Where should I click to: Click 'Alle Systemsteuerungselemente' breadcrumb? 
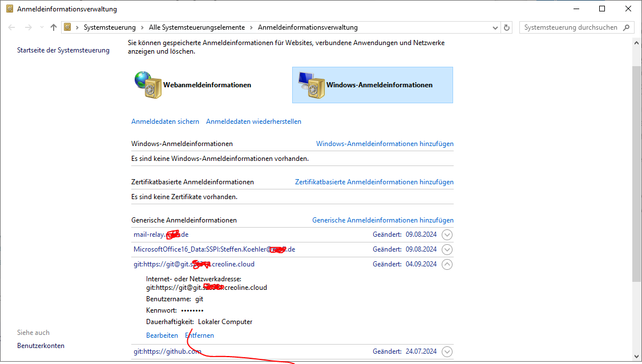point(196,27)
